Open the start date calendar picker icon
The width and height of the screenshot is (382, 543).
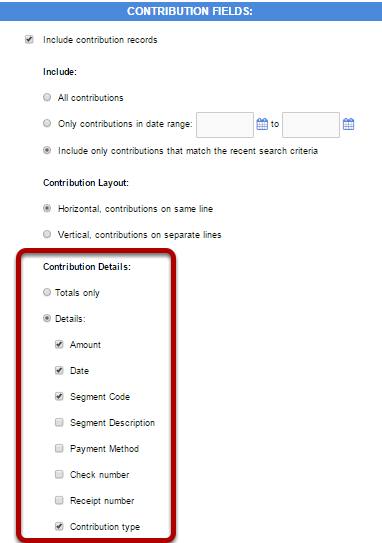(x=262, y=124)
